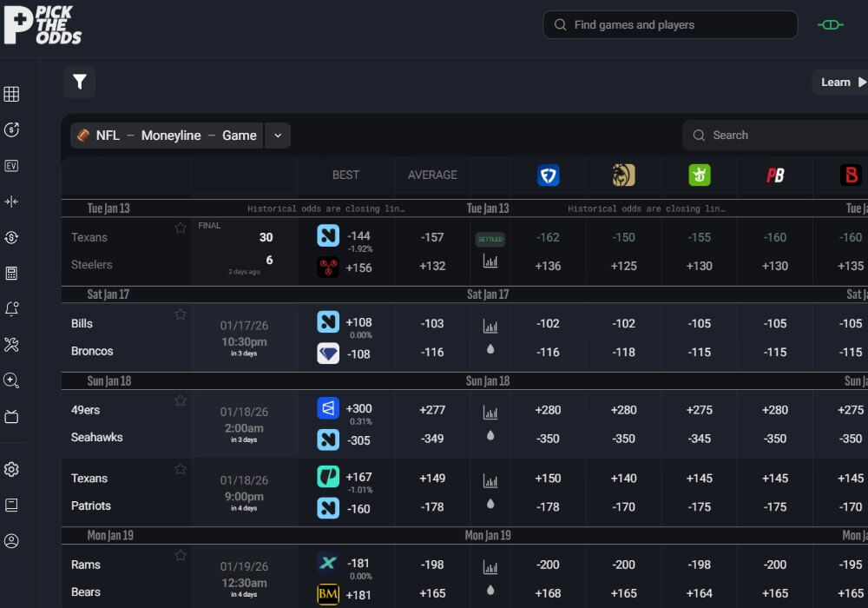Screen dimensions: 868x608
Task: Click the BEST column header
Action: (345, 175)
